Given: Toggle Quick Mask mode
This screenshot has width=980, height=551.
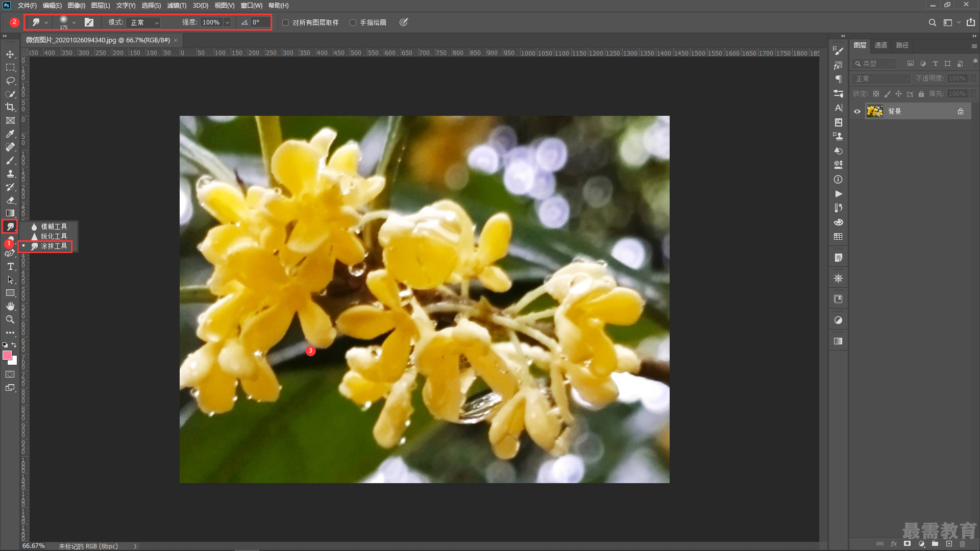Looking at the screenshot, I should (10, 374).
